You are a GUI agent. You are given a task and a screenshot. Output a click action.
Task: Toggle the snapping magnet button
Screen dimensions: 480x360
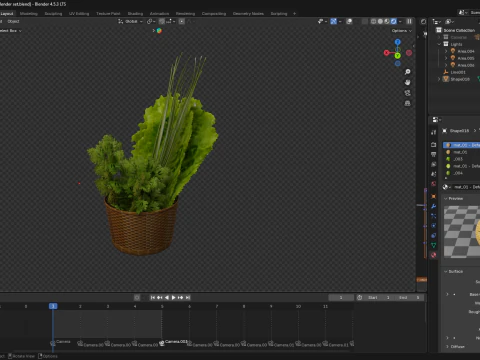click(x=162, y=21)
